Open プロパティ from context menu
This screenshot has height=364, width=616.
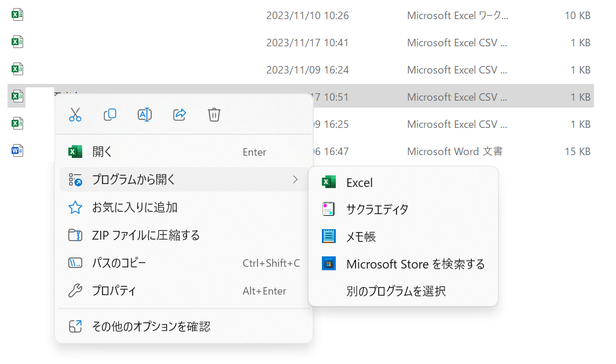click(184, 291)
